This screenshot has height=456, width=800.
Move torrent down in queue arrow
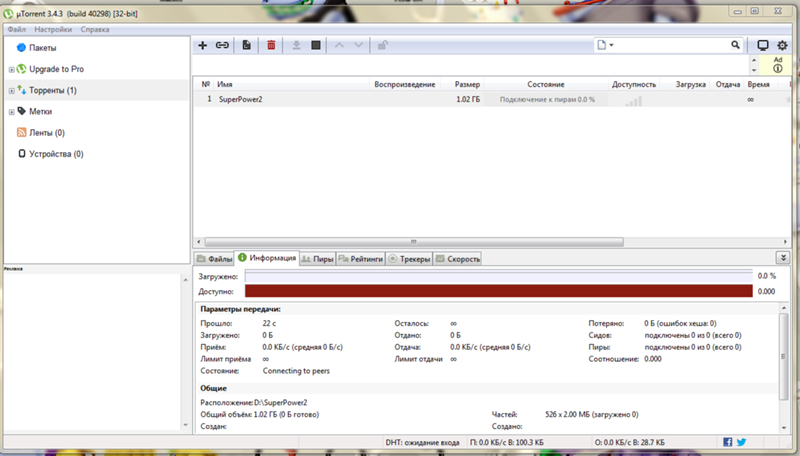[359, 45]
